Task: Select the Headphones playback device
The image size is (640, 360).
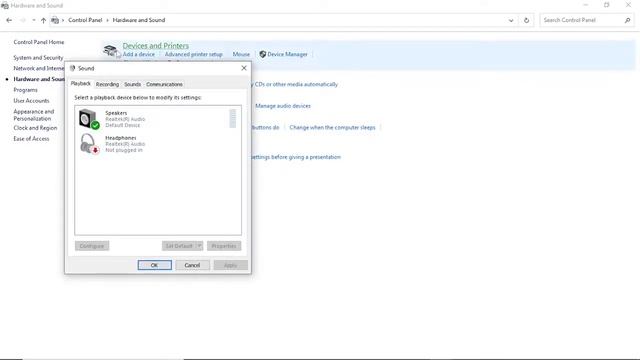Action: (x=157, y=144)
